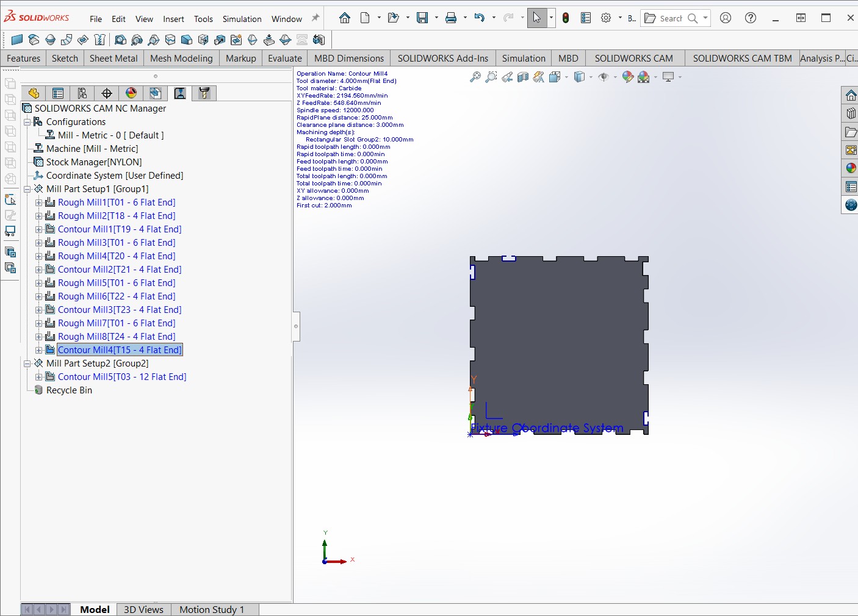Image resolution: width=858 pixels, height=616 pixels.
Task: Switch to the SOLIDWORKS CAM tab
Action: [633, 58]
